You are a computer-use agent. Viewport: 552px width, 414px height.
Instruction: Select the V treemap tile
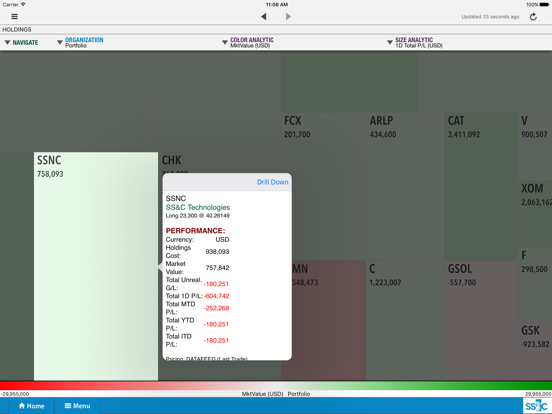535,146
